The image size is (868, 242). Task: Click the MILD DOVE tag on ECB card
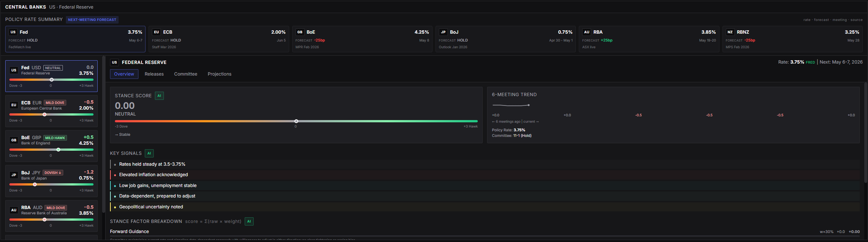pyautogui.click(x=55, y=103)
